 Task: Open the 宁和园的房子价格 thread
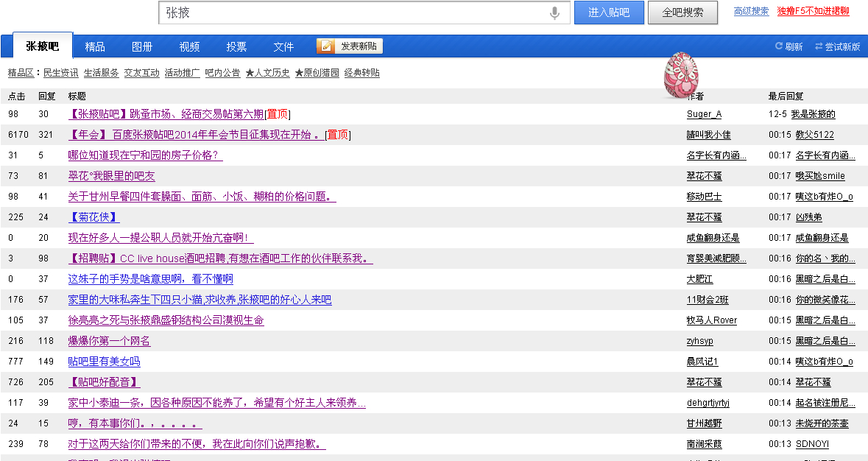point(145,155)
